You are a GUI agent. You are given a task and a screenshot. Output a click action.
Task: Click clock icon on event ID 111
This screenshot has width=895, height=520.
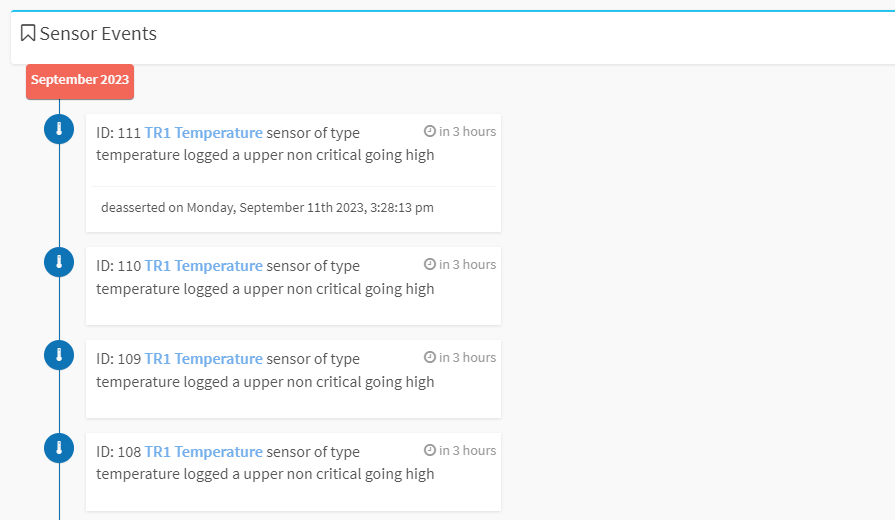(x=430, y=131)
